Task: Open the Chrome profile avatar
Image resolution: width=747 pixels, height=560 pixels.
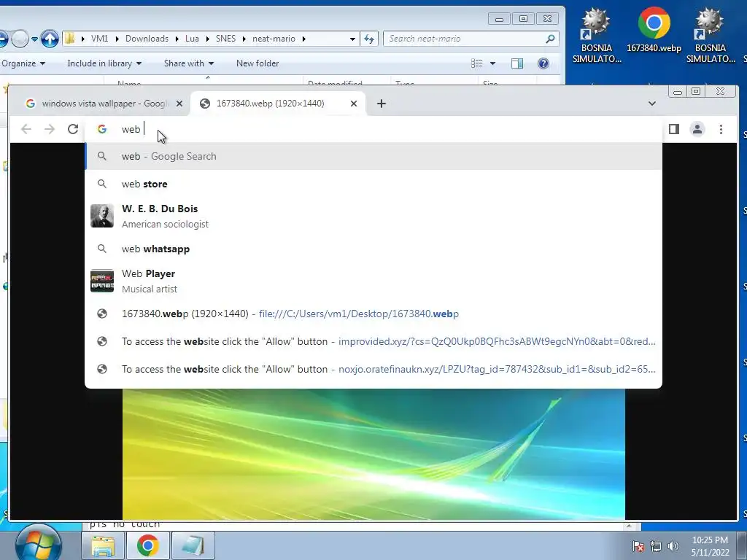Action: tap(697, 129)
